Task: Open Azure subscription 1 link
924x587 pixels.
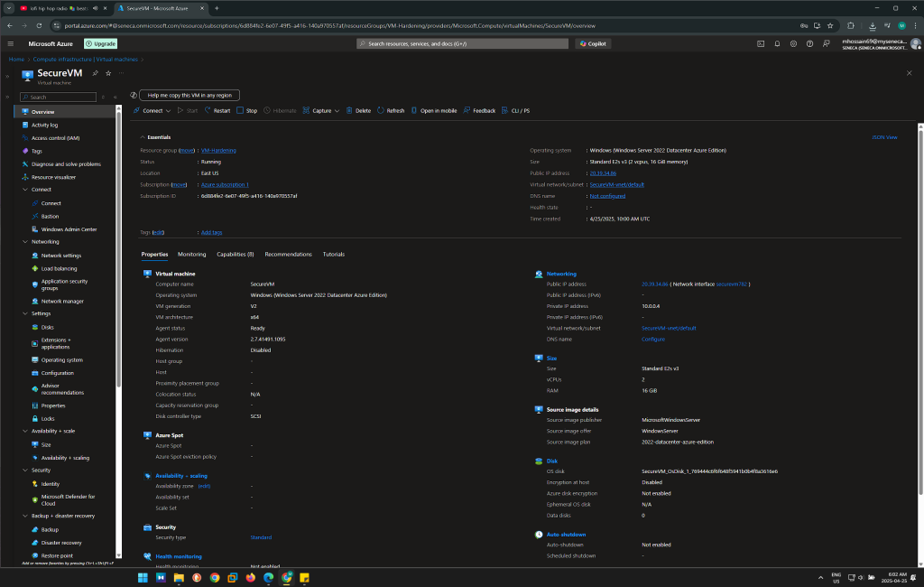Action: 225,184
